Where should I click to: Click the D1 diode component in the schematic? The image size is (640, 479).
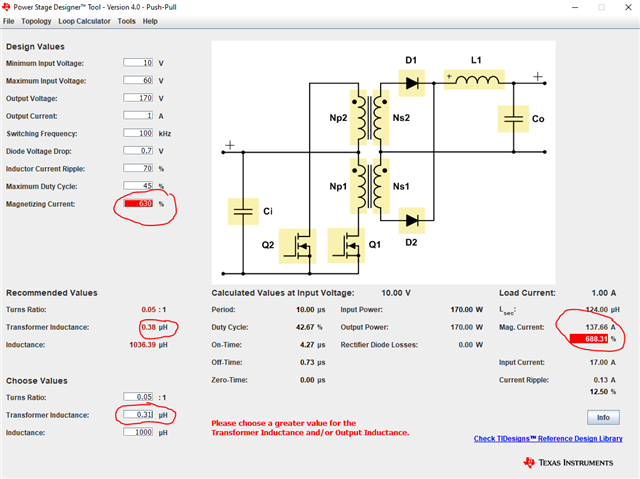pyautogui.click(x=411, y=83)
